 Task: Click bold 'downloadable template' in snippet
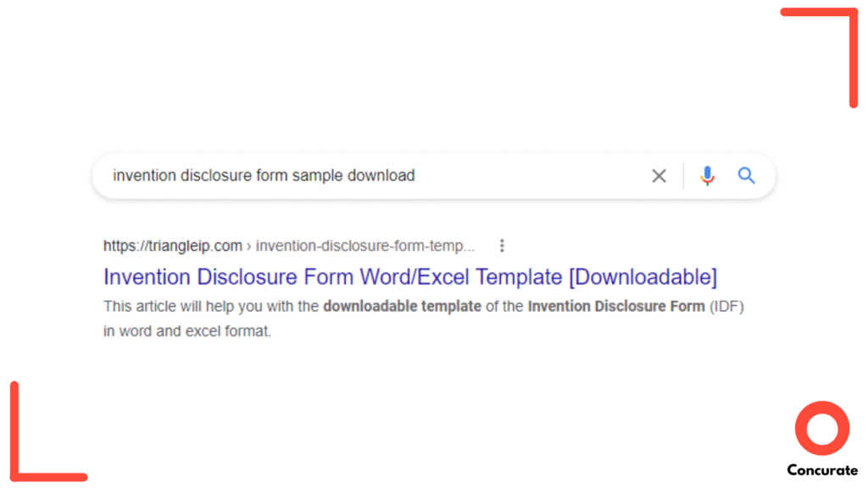[x=402, y=306]
